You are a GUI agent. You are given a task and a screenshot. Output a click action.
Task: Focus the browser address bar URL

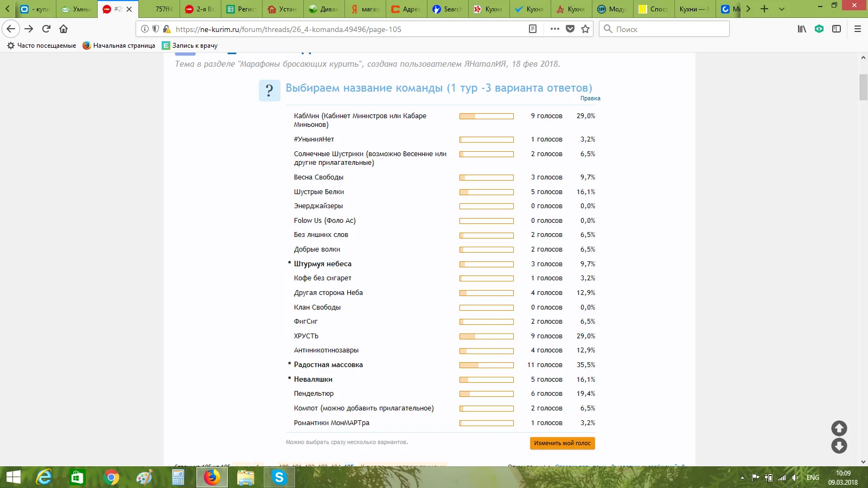point(350,29)
